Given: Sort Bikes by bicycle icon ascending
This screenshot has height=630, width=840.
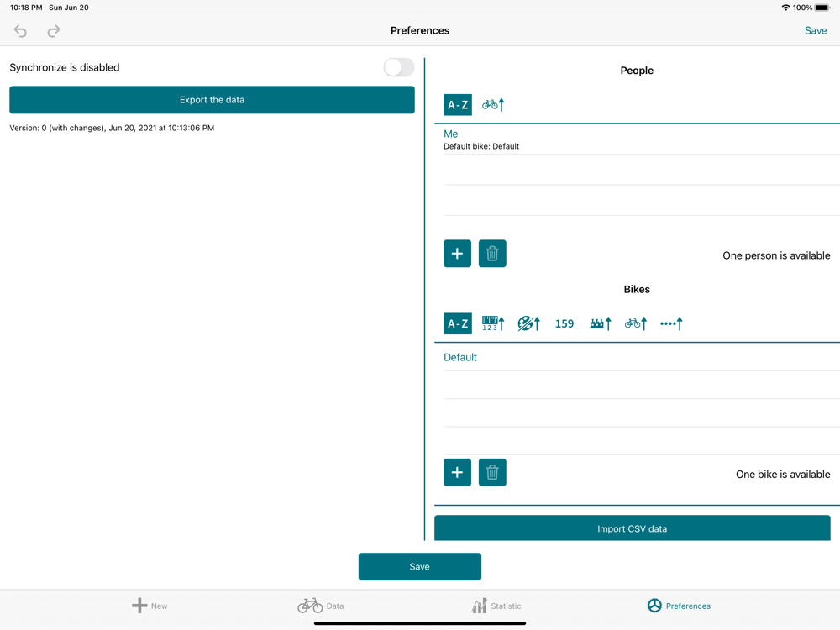Looking at the screenshot, I should pos(636,323).
